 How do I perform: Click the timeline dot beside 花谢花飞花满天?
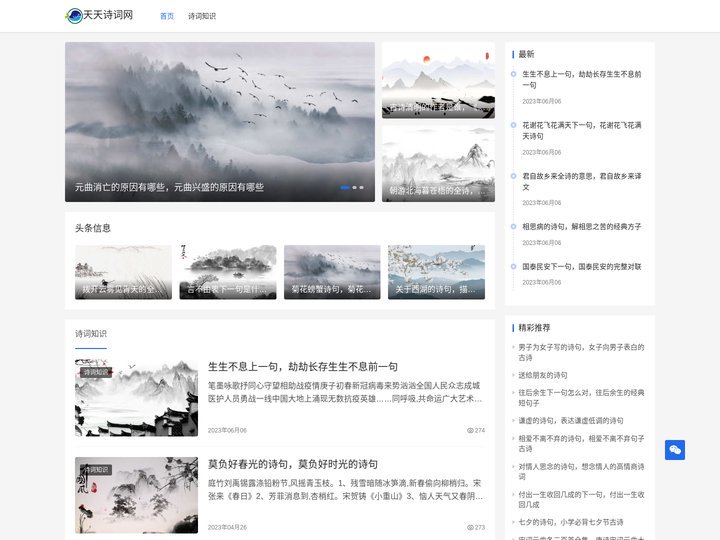pyautogui.click(x=513, y=125)
